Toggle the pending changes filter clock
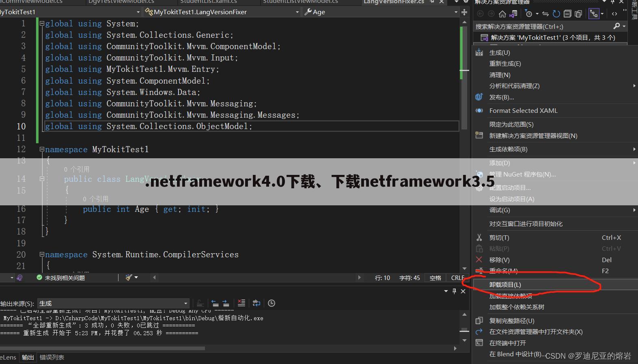 tap(528, 14)
